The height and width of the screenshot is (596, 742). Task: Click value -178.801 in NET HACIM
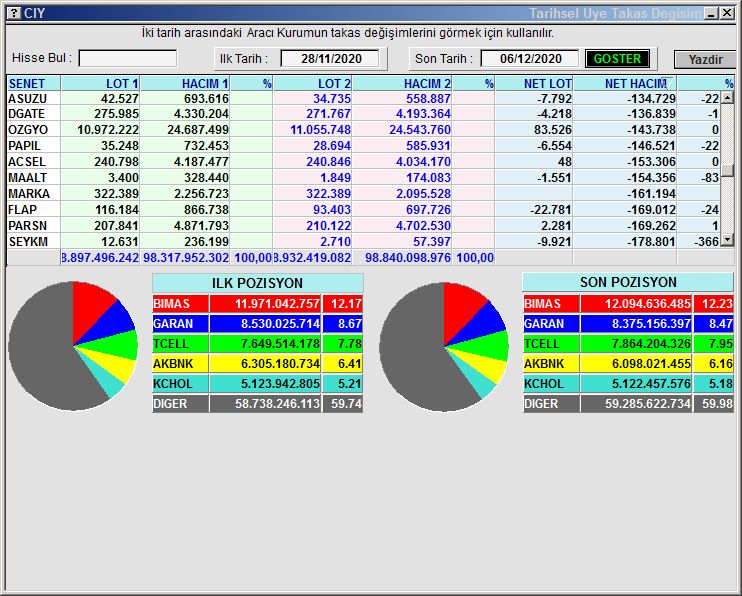651,241
